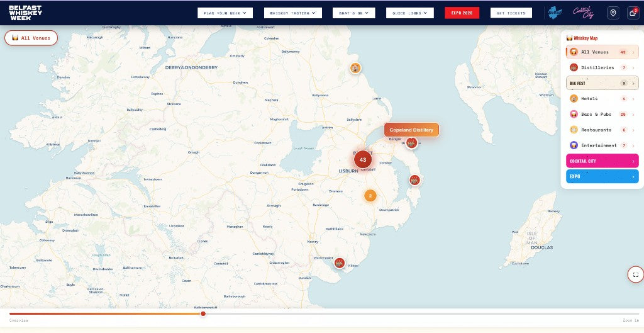
Task: Click the Cookstown town label
Action: click(x=263, y=143)
